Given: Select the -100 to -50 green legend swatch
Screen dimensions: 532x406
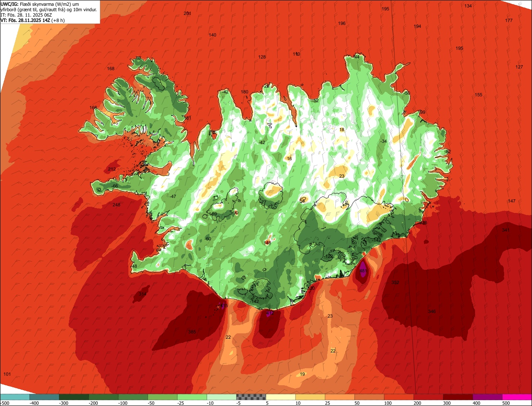Looking at the screenshot, I should click(133, 397).
